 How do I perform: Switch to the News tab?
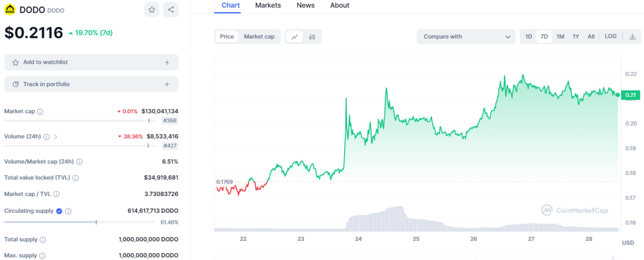coord(305,6)
